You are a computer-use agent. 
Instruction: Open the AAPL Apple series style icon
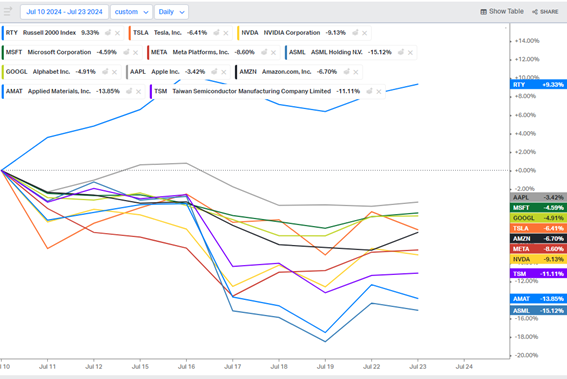[214, 72]
